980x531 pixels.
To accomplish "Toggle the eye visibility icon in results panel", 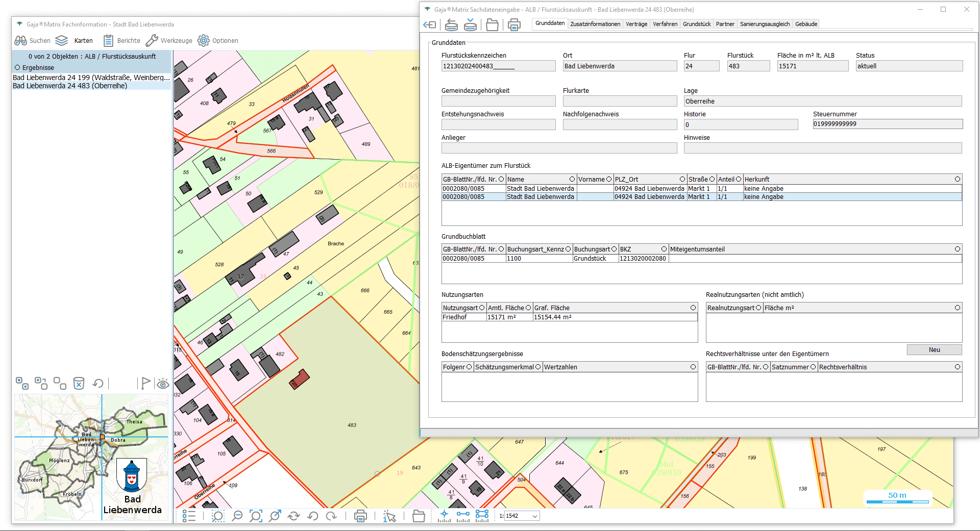I will (163, 384).
